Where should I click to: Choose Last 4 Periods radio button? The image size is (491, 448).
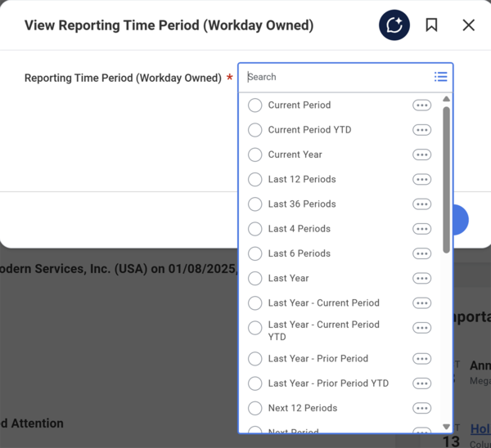[x=255, y=229]
